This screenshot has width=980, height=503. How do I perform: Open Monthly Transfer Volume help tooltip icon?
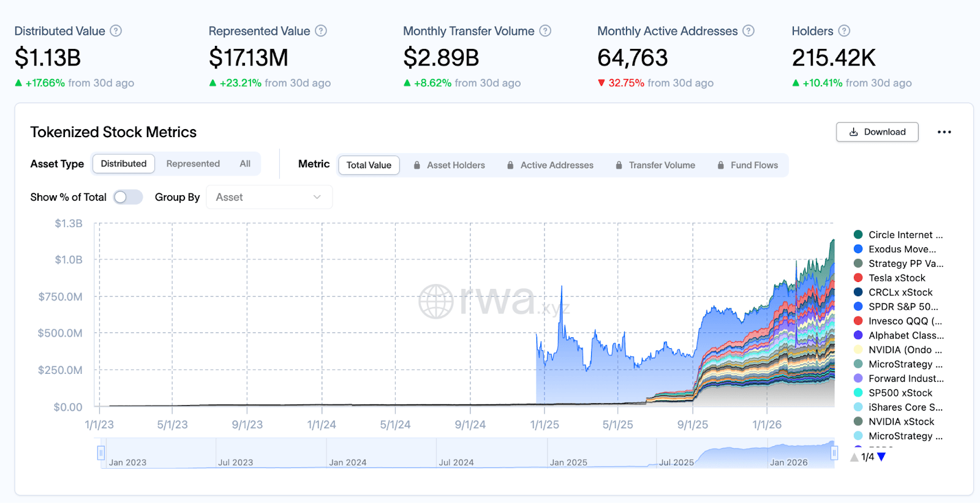click(x=545, y=31)
